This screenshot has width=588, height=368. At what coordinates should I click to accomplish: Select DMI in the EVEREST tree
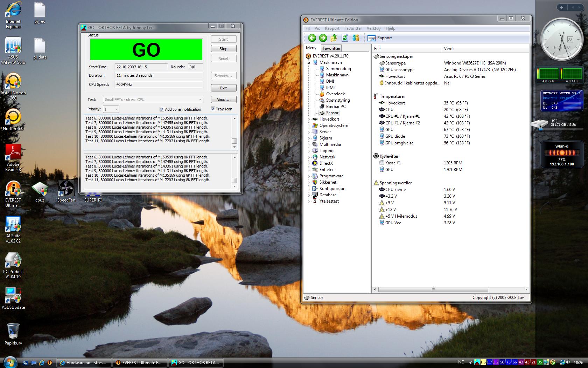[x=330, y=81]
